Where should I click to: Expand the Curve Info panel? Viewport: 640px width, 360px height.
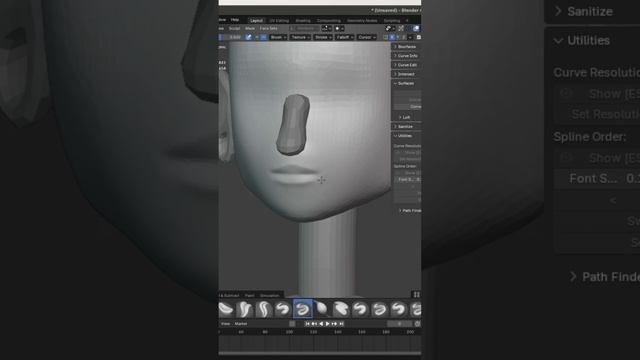tap(406, 56)
